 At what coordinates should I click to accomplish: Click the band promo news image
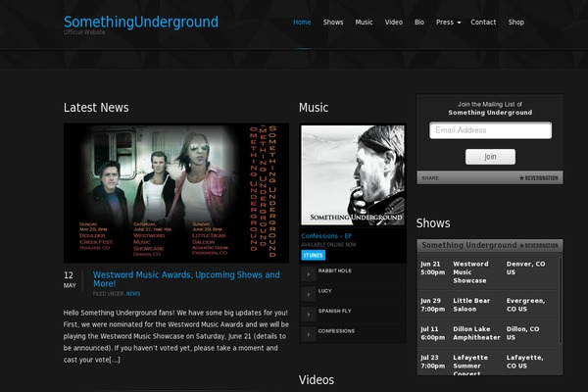(x=176, y=193)
